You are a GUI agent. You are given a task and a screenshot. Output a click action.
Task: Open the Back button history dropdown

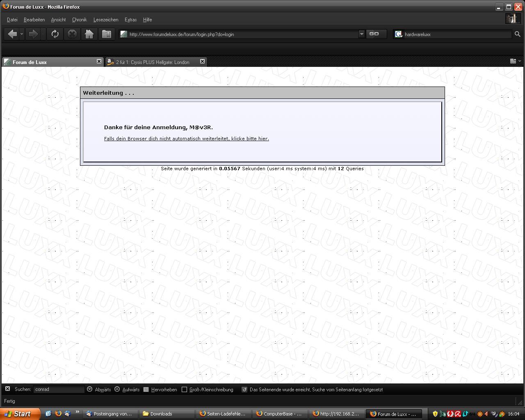pos(22,34)
